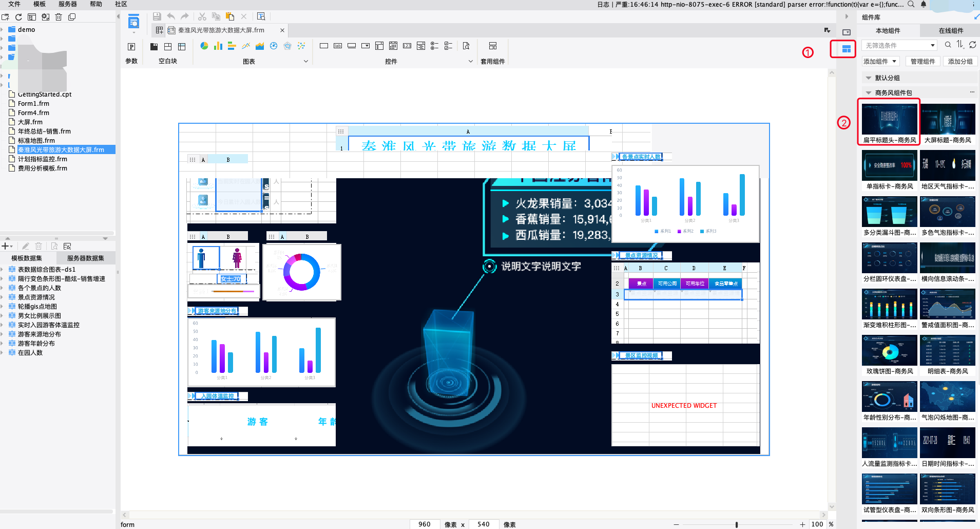
Task: Insert a column bar chart component
Action: pos(218,46)
